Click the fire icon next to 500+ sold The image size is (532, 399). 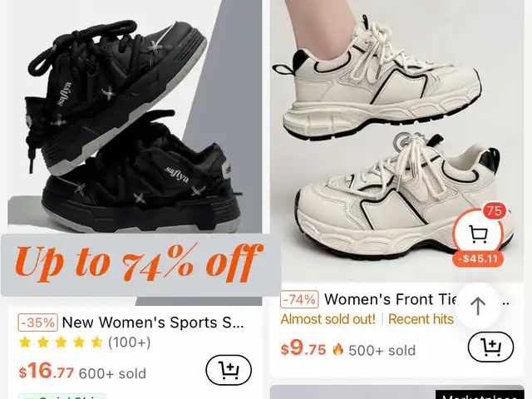pyautogui.click(x=337, y=349)
